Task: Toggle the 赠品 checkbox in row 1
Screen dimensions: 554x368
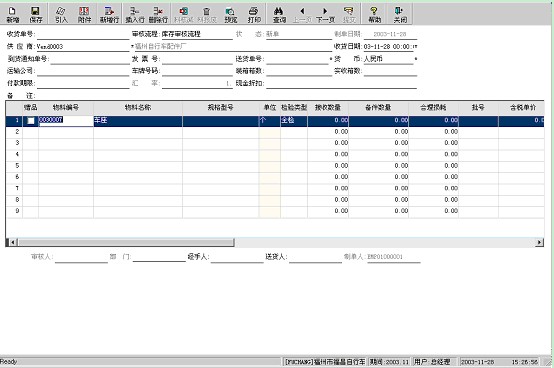Action: point(31,121)
